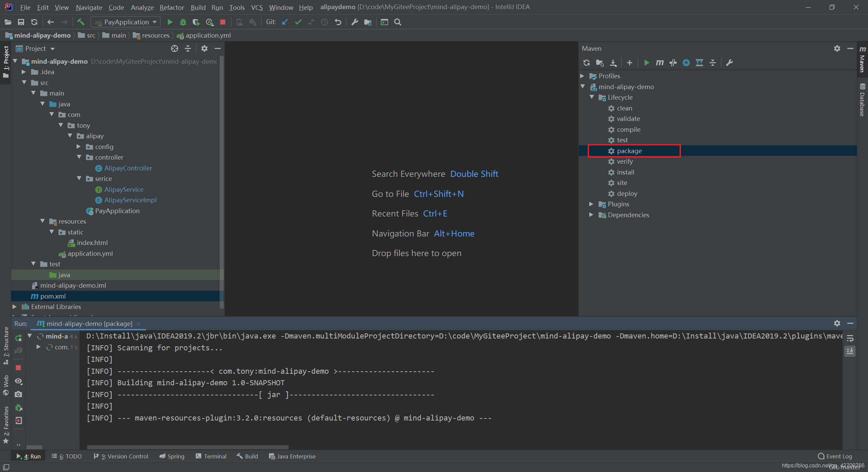Screen dimensions: 868x472
Task: Rerun the Maven package in Run panel
Action: 19,338
